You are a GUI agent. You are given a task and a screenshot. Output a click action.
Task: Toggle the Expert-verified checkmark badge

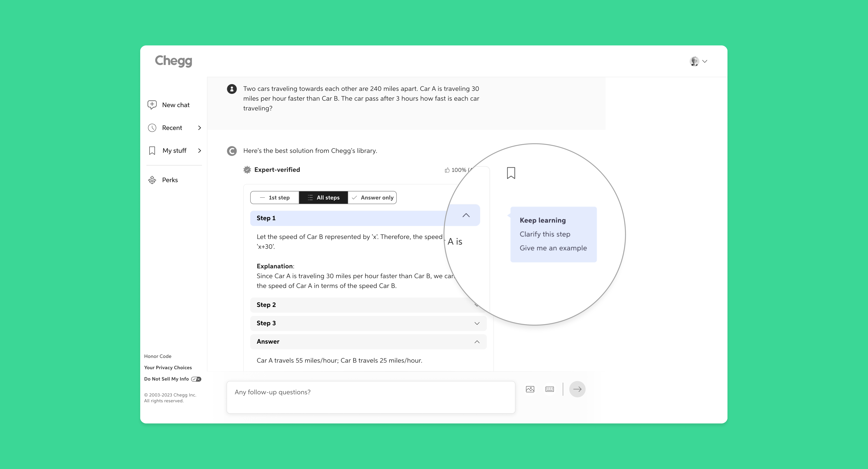247,170
